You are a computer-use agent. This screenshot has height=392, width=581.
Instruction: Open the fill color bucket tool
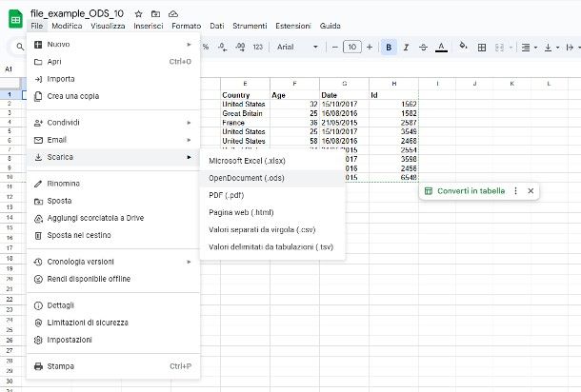point(463,47)
